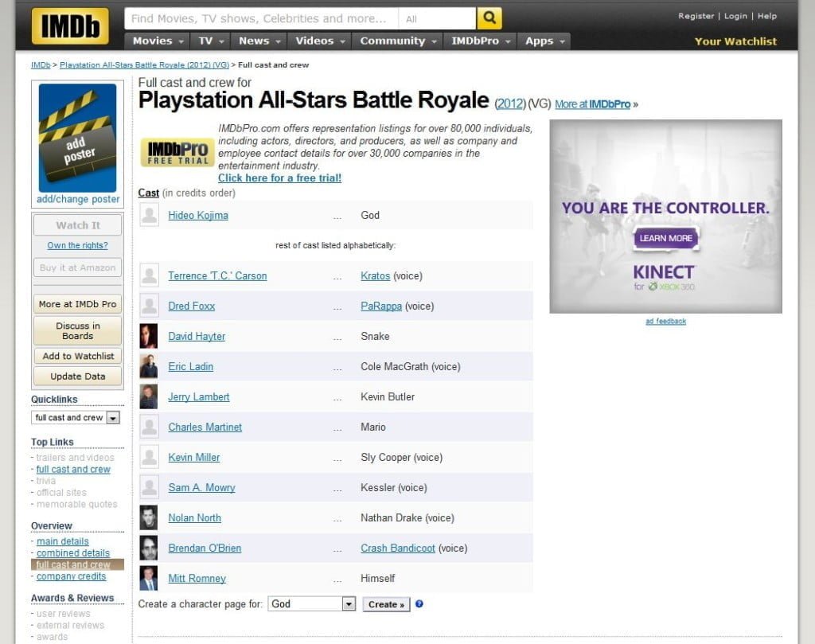Click the IMDb breadcrumb link
The height and width of the screenshot is (644, 815).
pyautogui.click(x=41, y=65)
